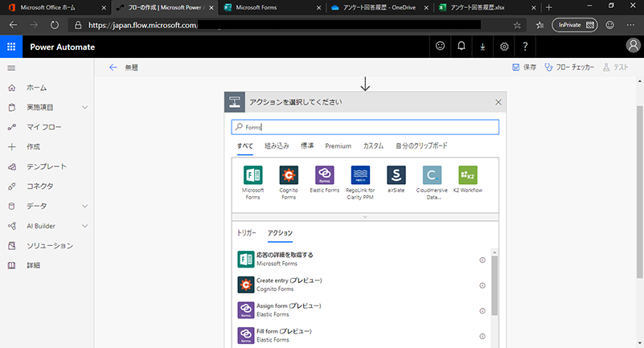Switch to the トリガー tab
The height and width of the screenshot is (348, 644).
point(247,233)
